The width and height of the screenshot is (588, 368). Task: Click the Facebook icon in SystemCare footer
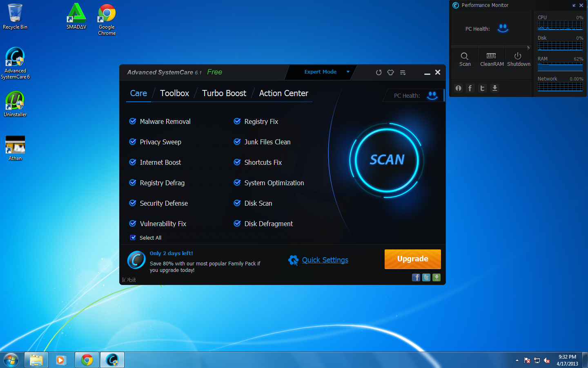point(416,278)
